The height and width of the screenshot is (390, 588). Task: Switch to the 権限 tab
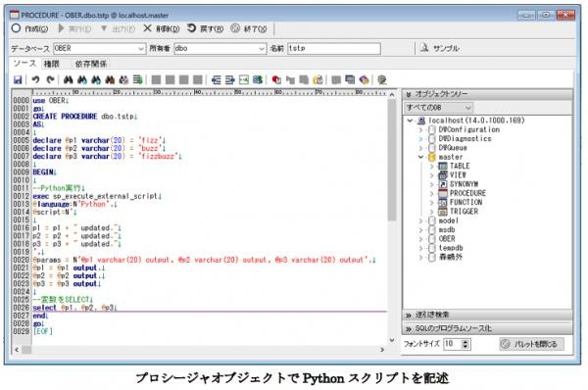pyautogui.click(x=52, y=64)
